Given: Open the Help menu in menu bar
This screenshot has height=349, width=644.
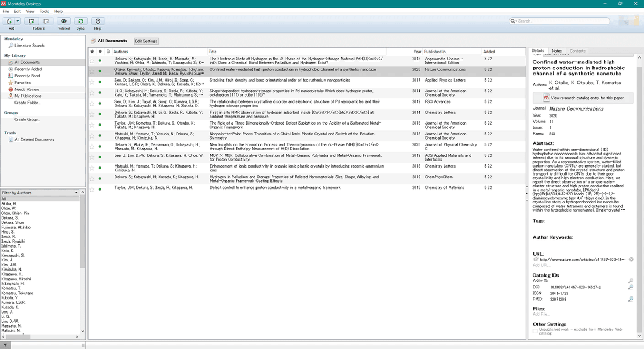Looking at the screenshot, I should [58, 11].
